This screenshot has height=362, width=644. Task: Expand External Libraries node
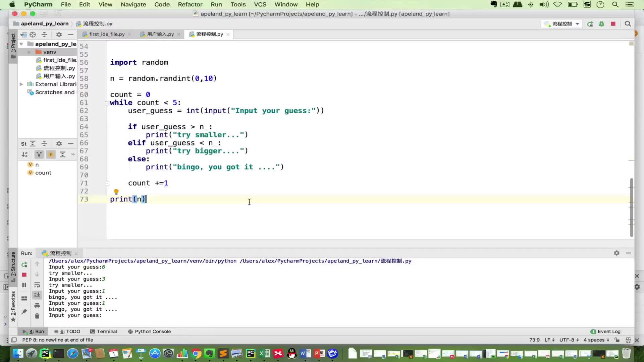click(x=21, y=84)
